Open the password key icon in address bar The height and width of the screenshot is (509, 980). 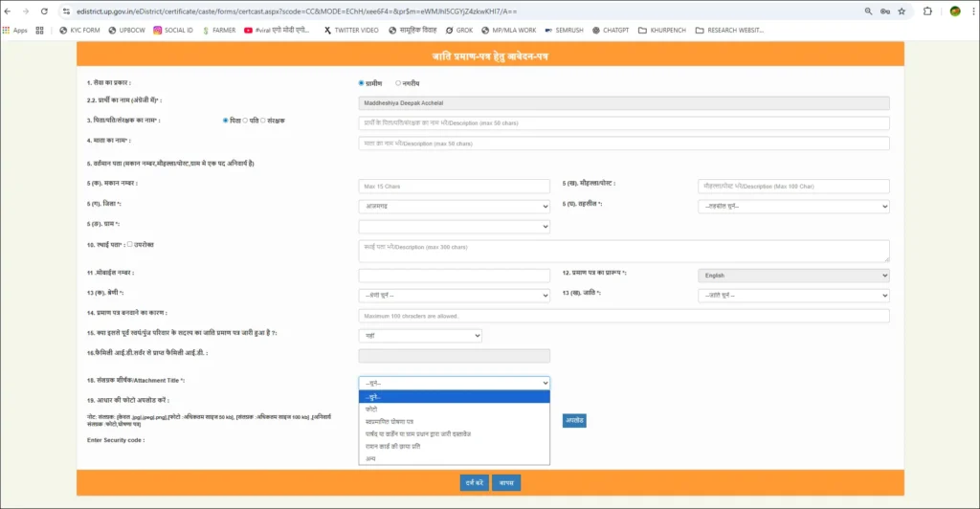tap(885, 11)
